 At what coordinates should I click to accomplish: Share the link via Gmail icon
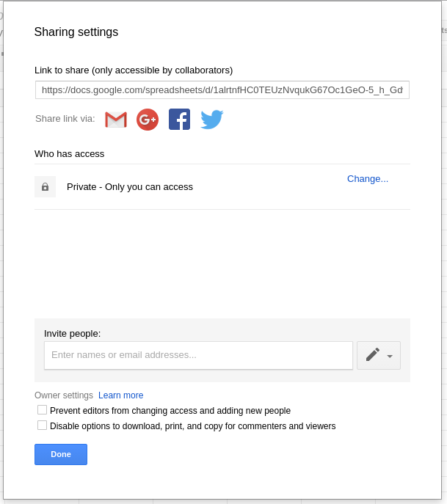coord(116,120)
